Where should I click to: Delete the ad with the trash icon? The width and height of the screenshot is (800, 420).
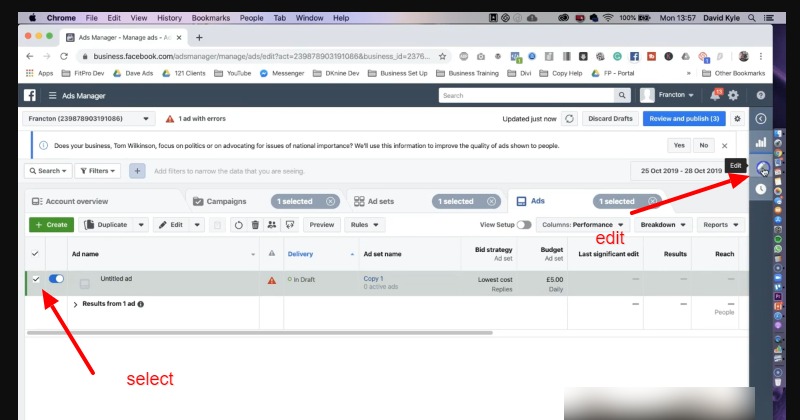tap(255, 225)
